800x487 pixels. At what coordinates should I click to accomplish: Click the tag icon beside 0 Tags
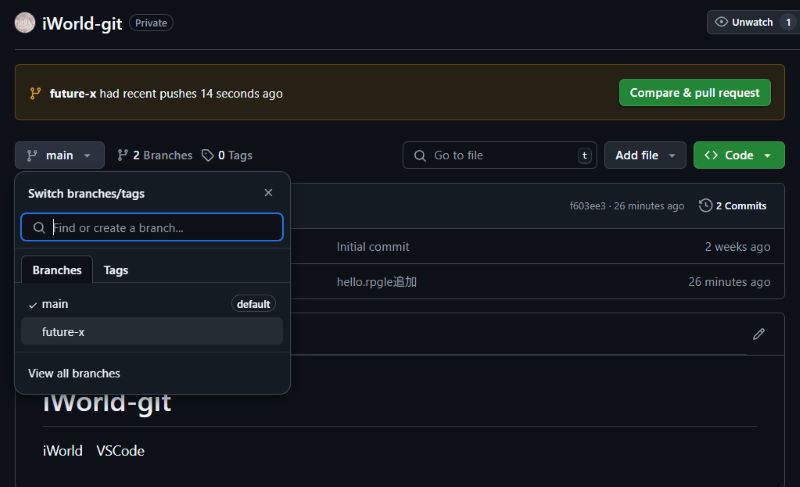(x=207, y=155)
